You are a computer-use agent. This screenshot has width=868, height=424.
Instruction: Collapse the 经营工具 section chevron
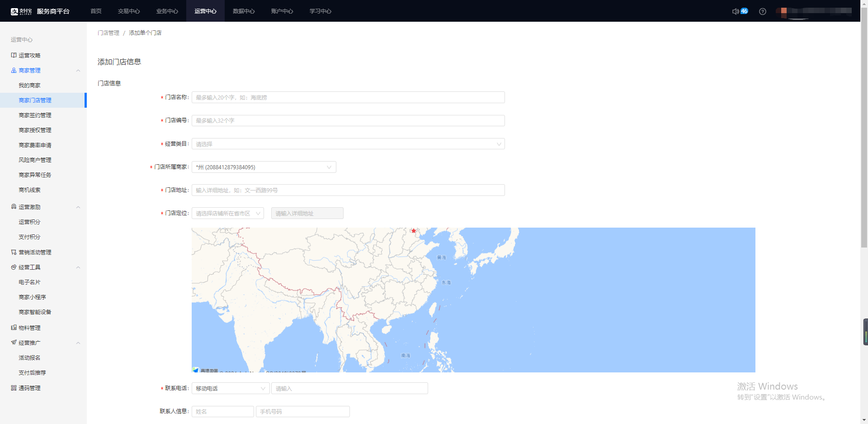(x=78, y=267)
